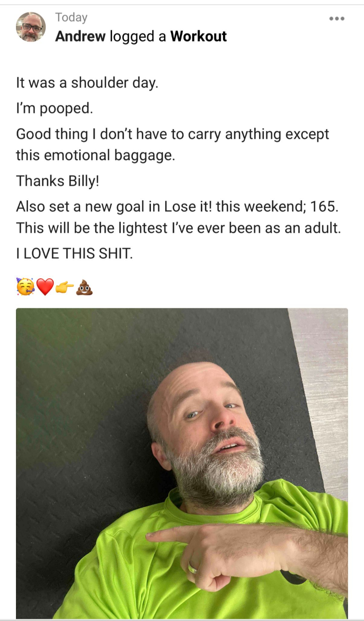This screenshot has width=364, height=621.
Task: Click the "I'm pooped." line
Action: click(54, 108)
